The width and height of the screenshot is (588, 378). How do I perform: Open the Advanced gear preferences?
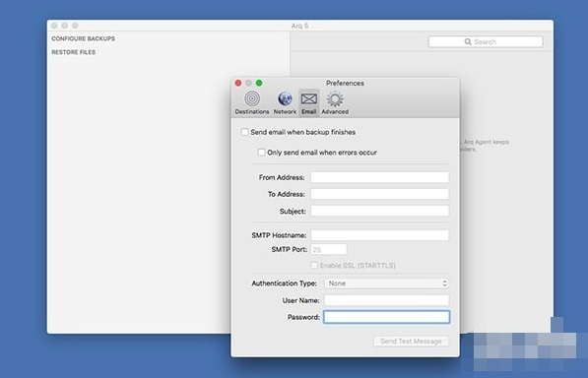tap(335, 98)
